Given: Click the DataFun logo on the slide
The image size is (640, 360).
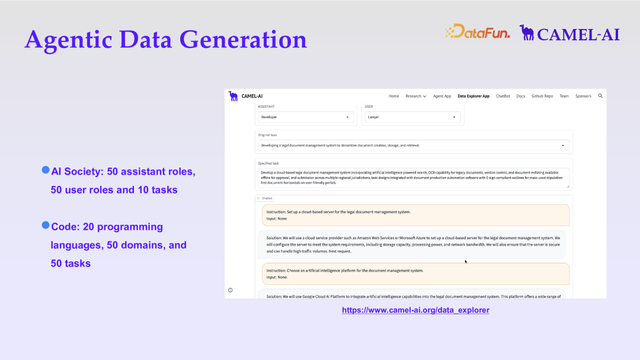Looking at the screenshot, I should (478, 32).
